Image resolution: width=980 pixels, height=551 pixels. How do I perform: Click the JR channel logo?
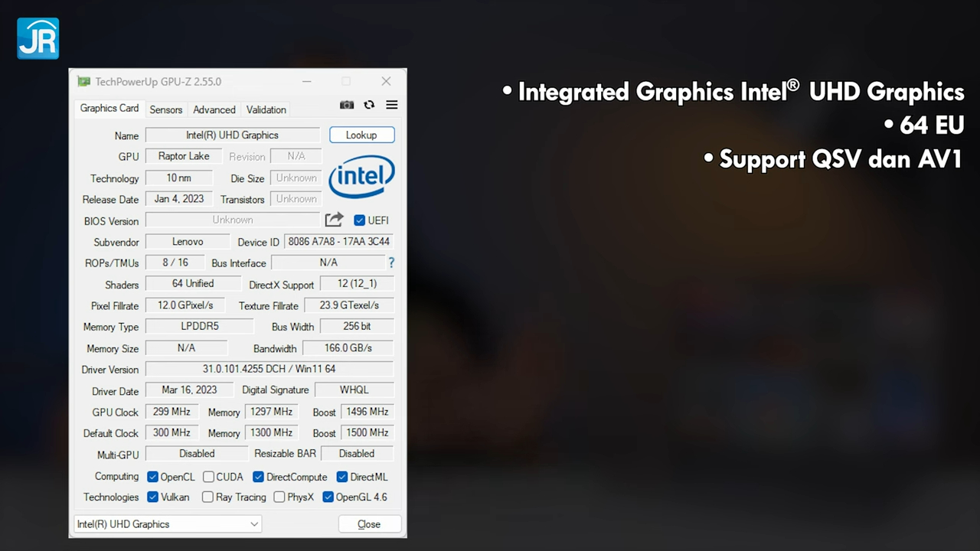pos(37,37)
